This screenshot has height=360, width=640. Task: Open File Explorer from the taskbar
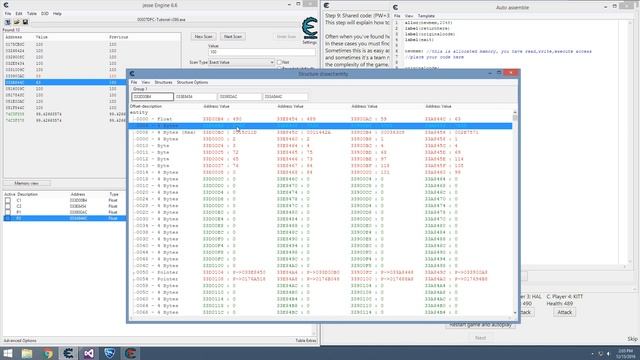click(x=27, y=353)
